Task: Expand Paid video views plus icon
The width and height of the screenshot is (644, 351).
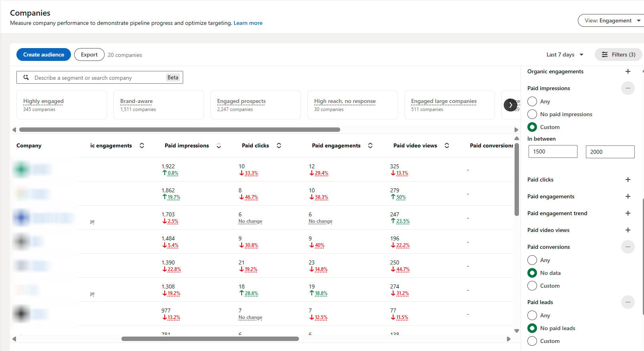Action: point(628,230)
